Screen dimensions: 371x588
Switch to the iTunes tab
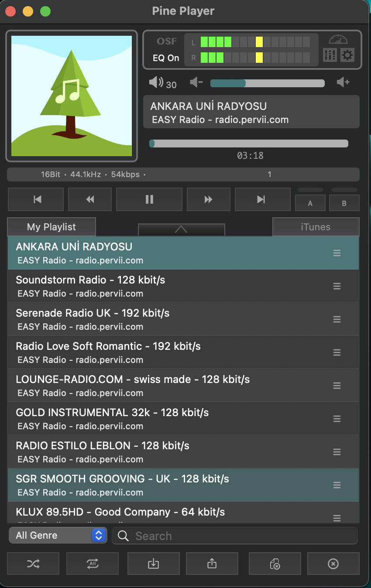316,227
